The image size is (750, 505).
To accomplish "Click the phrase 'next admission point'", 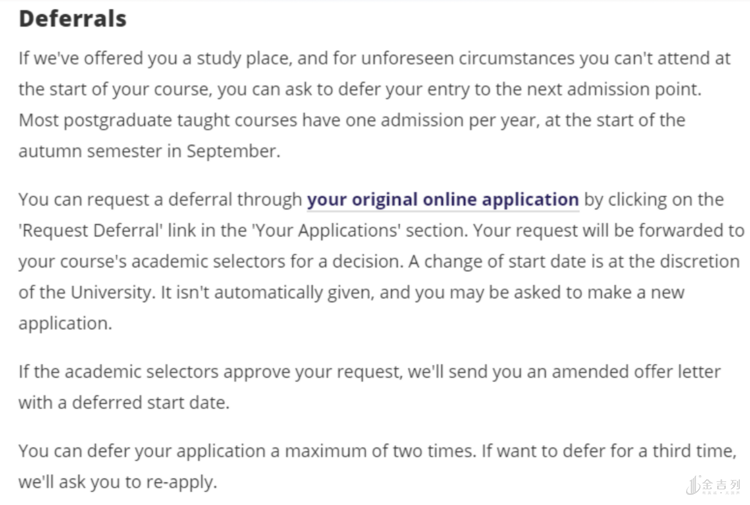I will 618,88.
